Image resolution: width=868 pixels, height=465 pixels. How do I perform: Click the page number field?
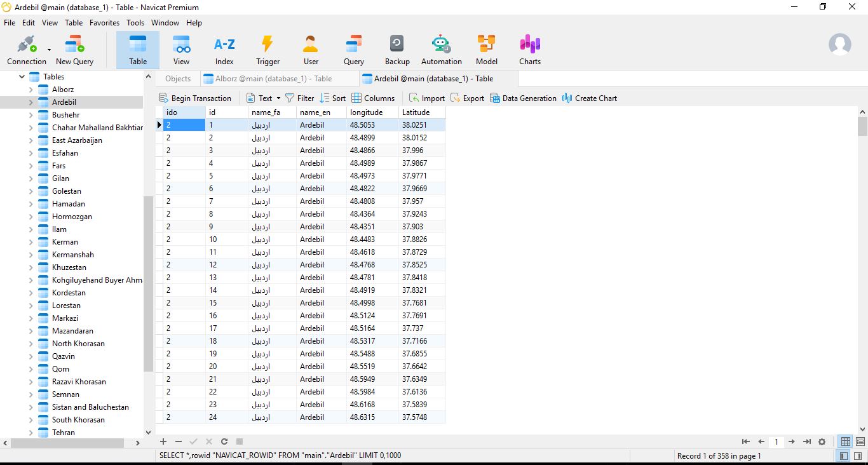pyautogui.click(x=776, y=441)
